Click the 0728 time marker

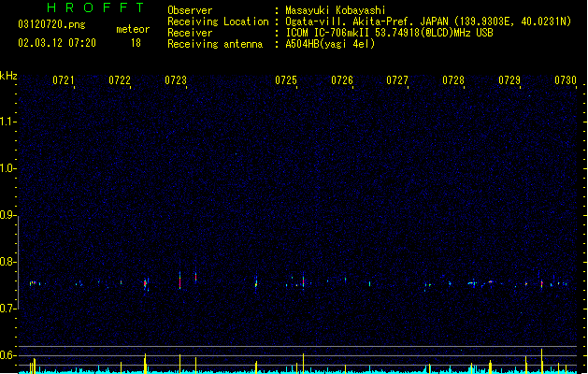tap(453, 79)
